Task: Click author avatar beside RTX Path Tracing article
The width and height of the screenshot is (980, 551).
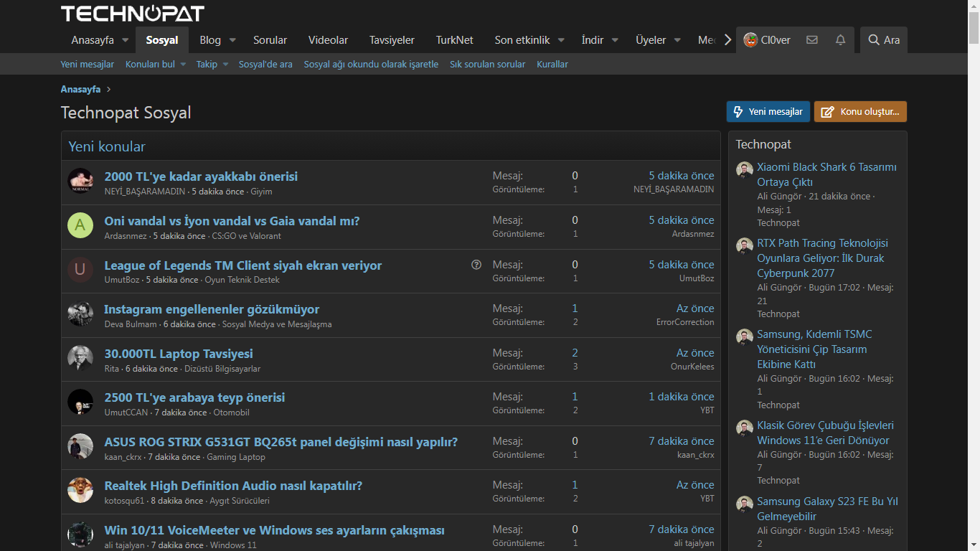Action: coord(744,246)
